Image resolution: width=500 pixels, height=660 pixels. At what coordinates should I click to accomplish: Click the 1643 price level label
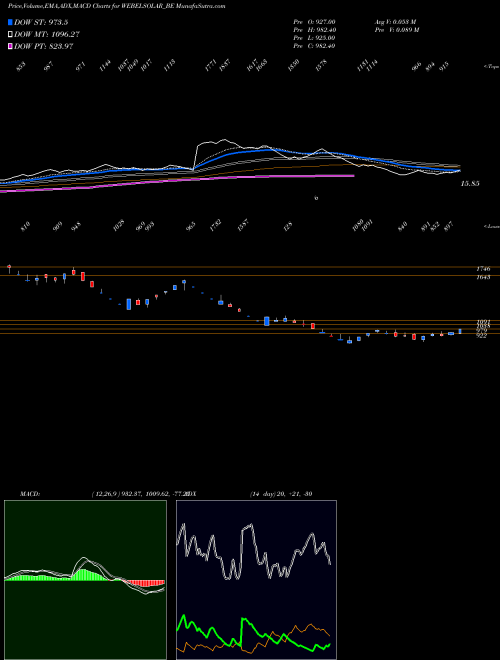click(x=483, y=277)
